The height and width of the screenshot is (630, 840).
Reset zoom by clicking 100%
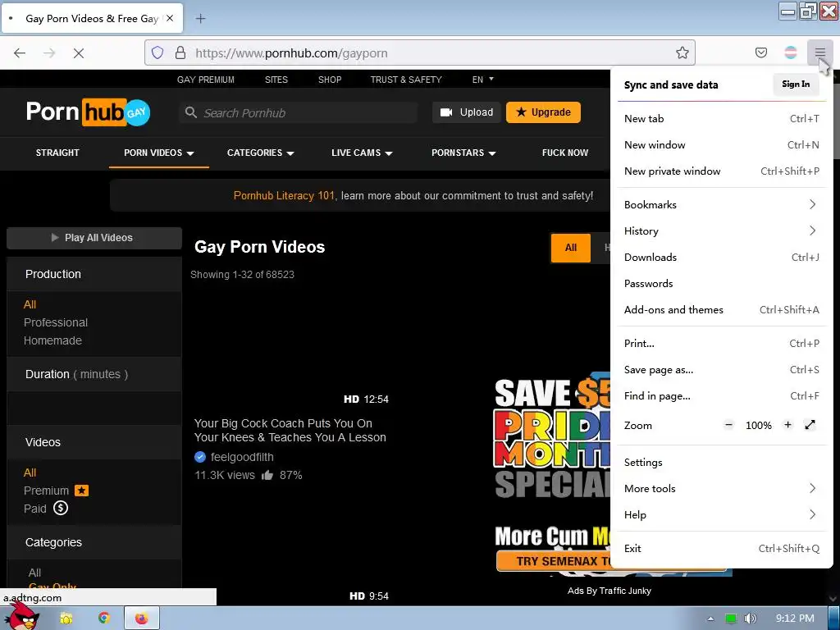[759, 425]
